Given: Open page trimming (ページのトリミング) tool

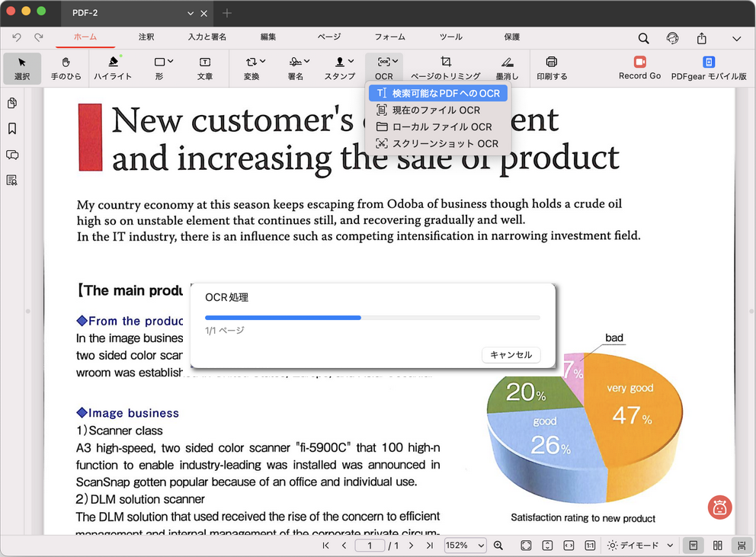Looking at the screenshot, I should point(446,68).
